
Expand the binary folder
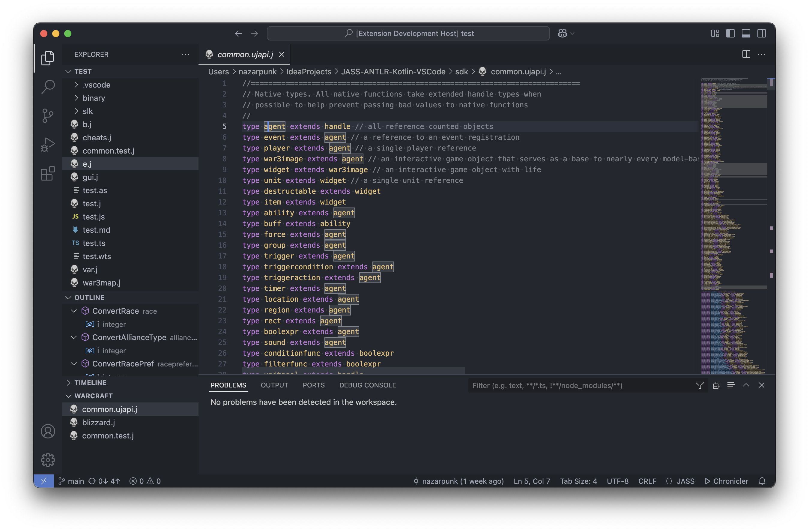click(94, 98)
